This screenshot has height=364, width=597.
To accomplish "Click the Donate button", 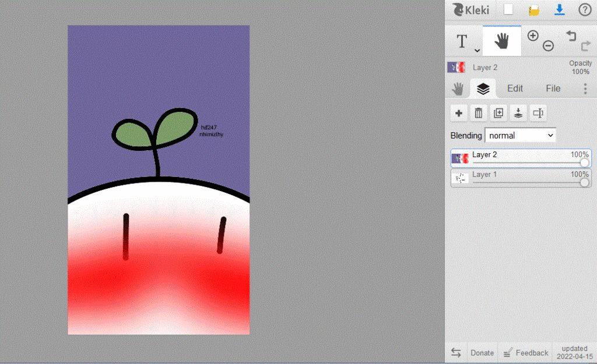I will [x=482, y=352].
